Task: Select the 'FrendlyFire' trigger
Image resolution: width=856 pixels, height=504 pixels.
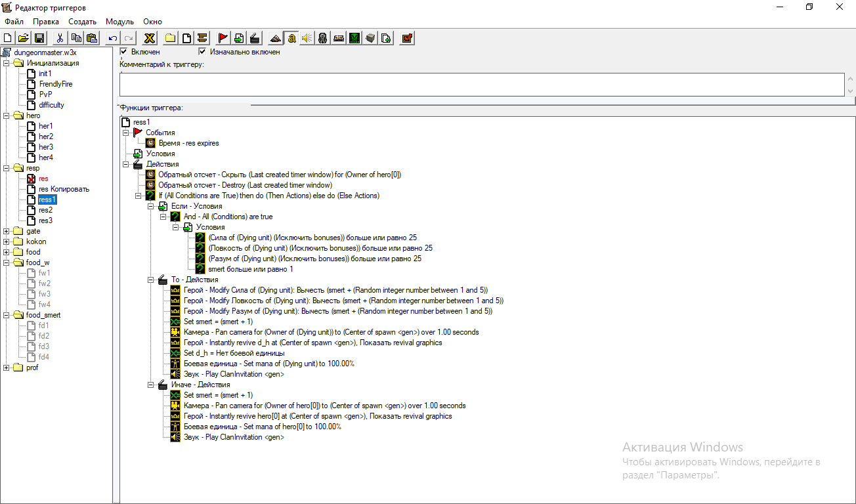Action: pyautogui.click(x=56, y=84)
